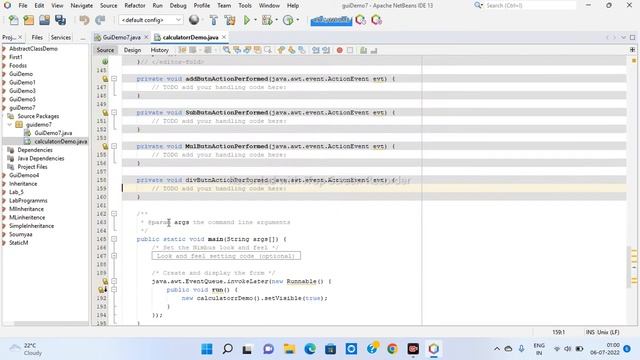Switch to the Files panel tab
The width and height of the screenshot is (640, 360).
coord(37,37)
